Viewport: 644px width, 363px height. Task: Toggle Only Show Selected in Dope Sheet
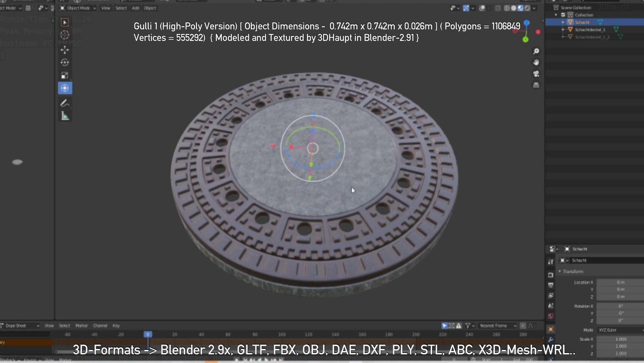click(444, 326)
